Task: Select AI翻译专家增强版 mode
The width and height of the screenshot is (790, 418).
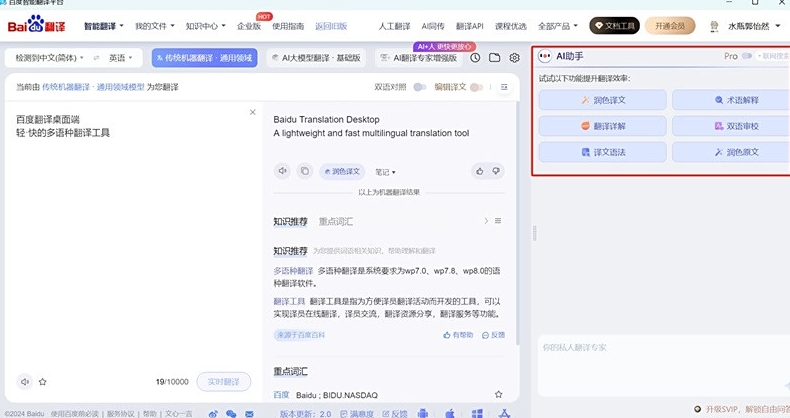Action: pyautogui.click(x=419, y=58)
